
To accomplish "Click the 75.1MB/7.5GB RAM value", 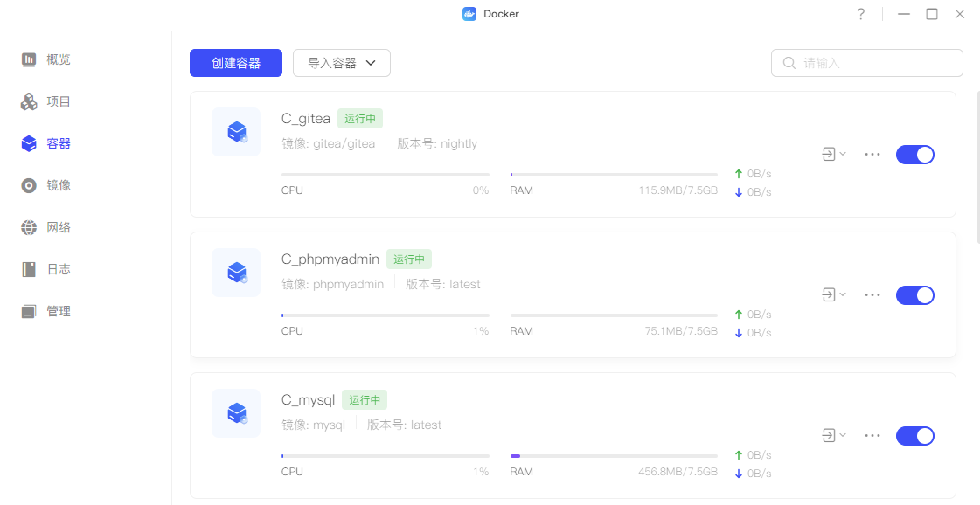I will pos(681,331).
